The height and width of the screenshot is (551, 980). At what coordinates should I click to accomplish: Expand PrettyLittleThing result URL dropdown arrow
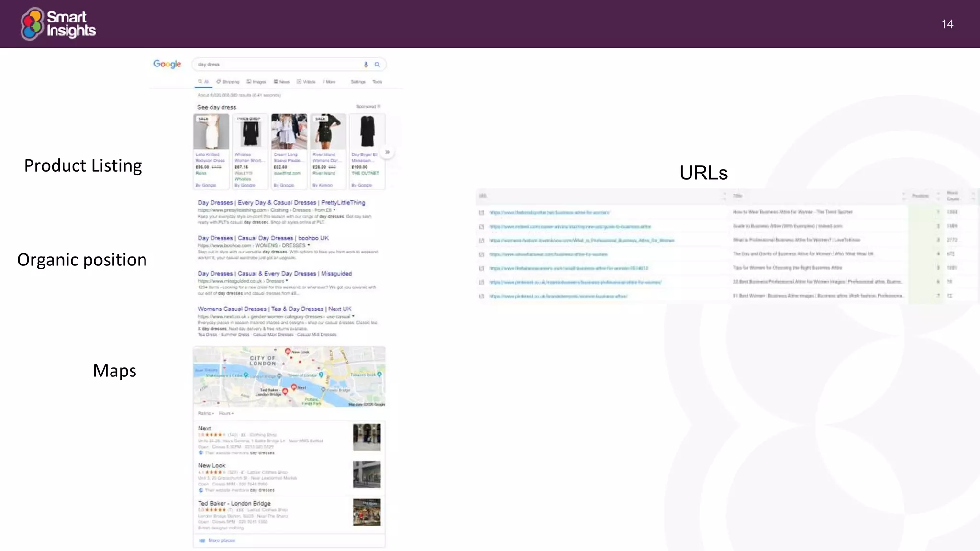pos(334,210)
